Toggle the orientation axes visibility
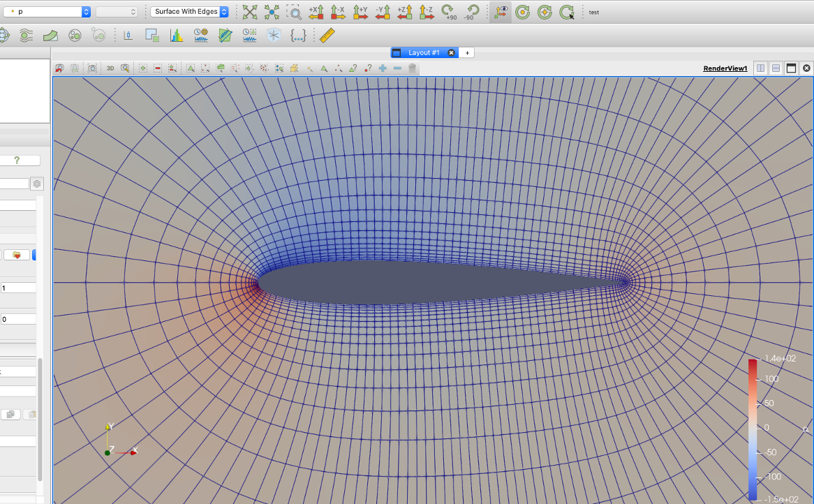 501,11
